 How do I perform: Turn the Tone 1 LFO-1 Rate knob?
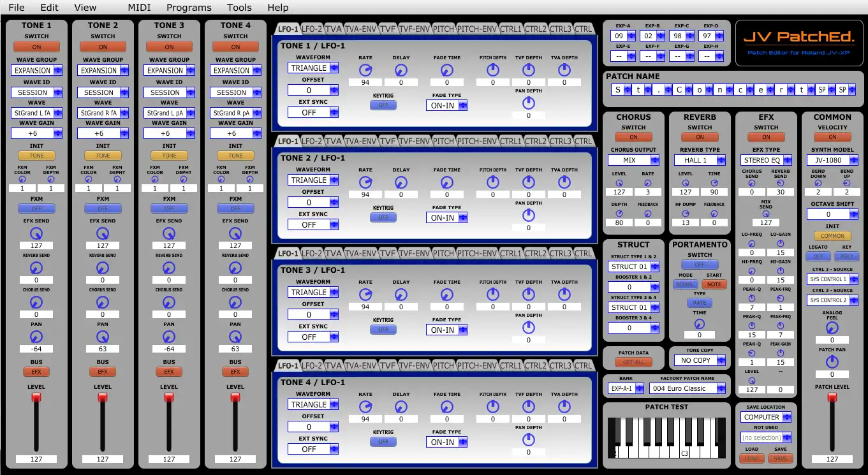pos(365,69)
